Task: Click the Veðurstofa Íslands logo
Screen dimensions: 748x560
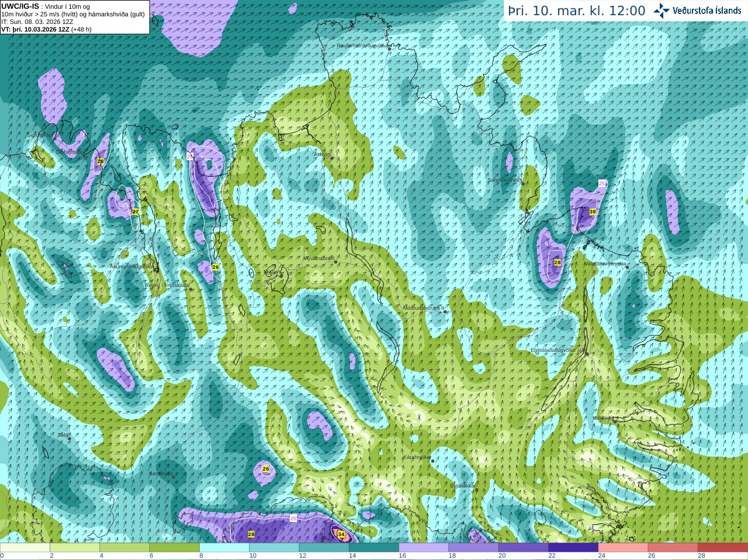Action: pos(698,11)
